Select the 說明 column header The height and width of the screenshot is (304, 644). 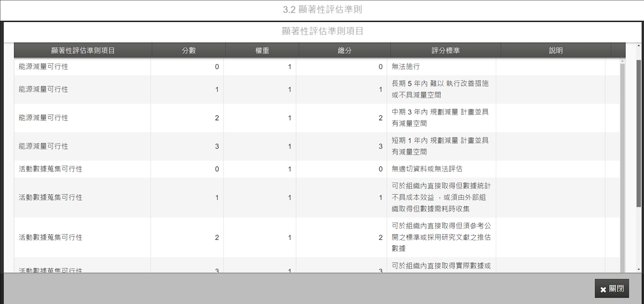(x=555, y=51)
